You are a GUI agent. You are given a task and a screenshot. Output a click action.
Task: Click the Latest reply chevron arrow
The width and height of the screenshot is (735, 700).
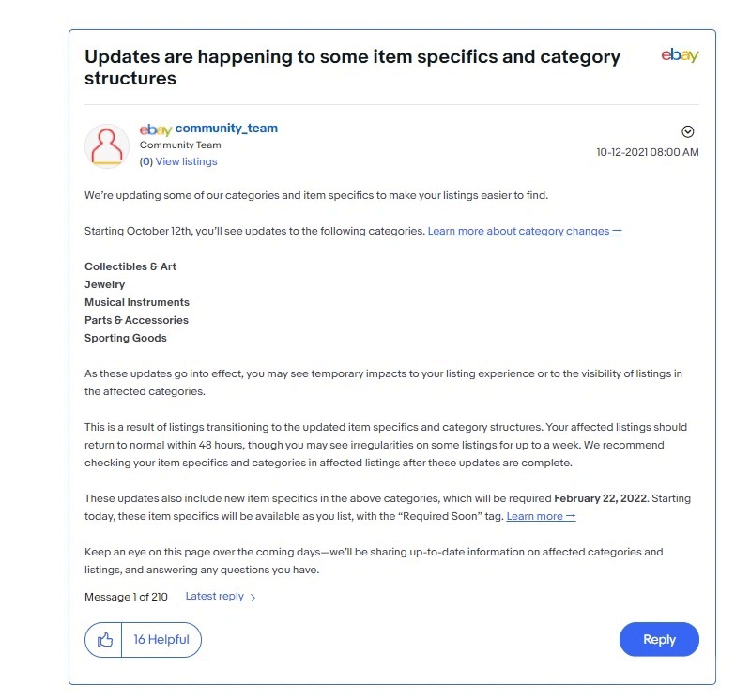(253, 598)
